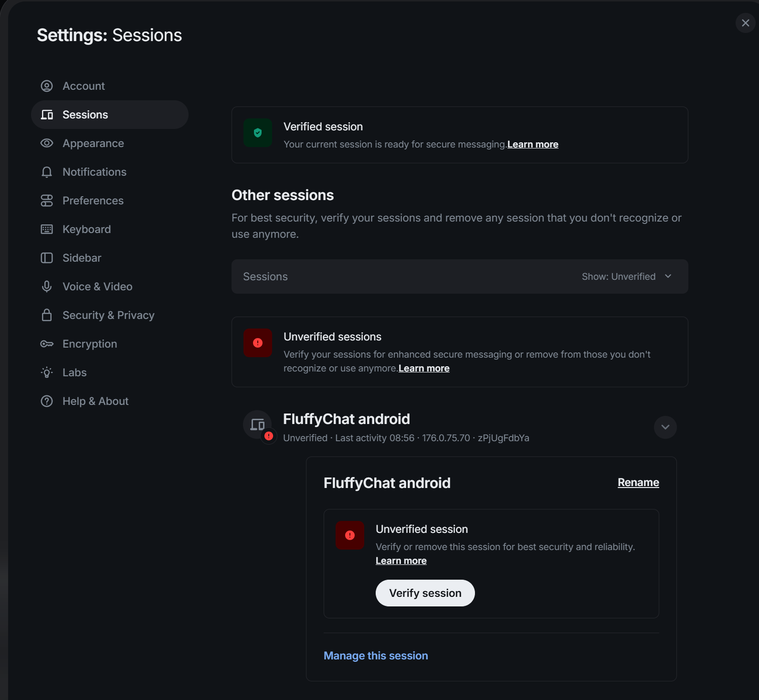Click the Labs lightbulb icon
Image resolution: width=759 pixels, height=700 pixels.
tap(47, 372)
